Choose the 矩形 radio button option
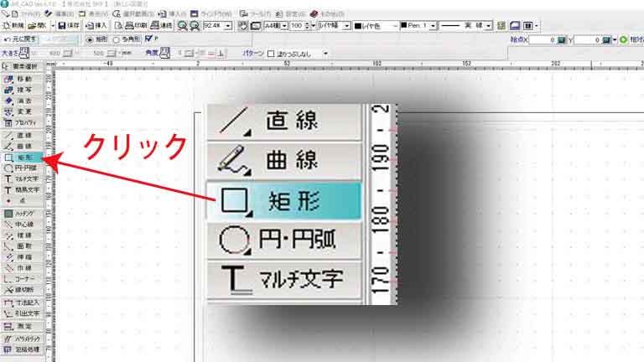 [90, 39]
